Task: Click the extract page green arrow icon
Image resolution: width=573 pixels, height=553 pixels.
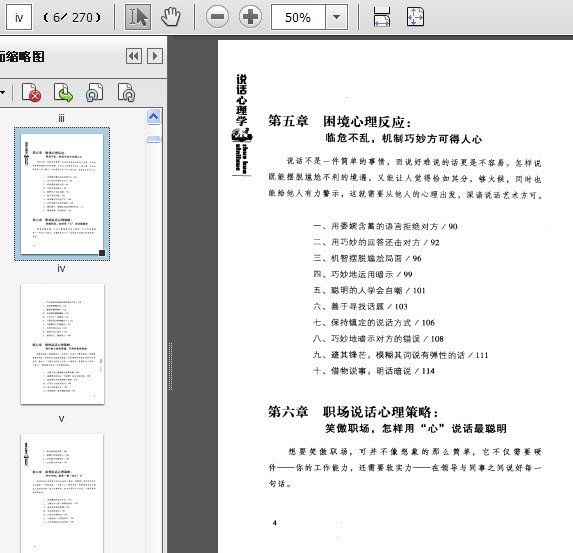Action: click(x=63, y=92)
